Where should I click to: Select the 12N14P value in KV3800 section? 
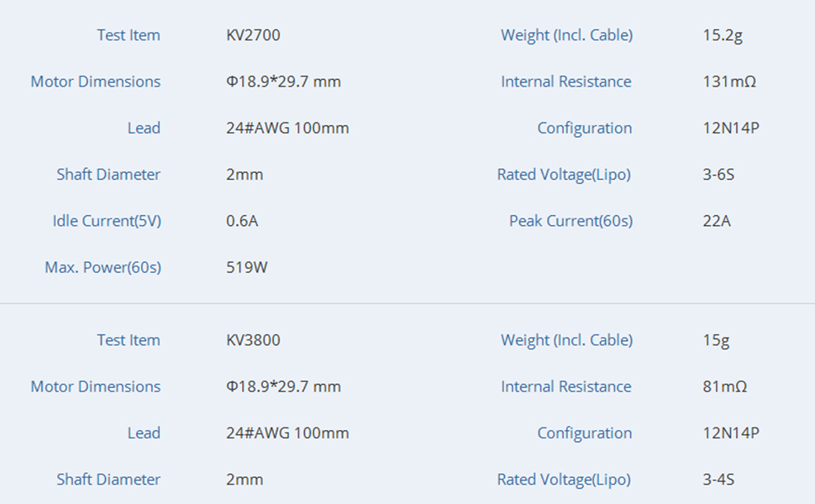pyautogui.click(x=731, y=433)
